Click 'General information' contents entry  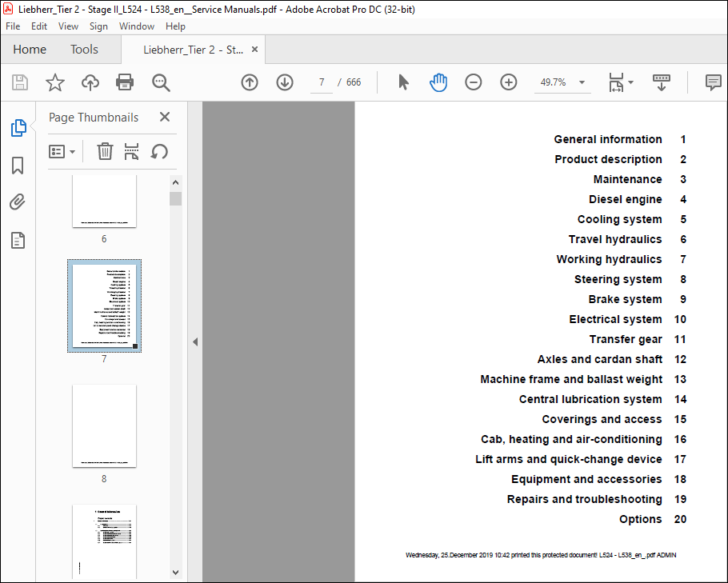(608, 139)
